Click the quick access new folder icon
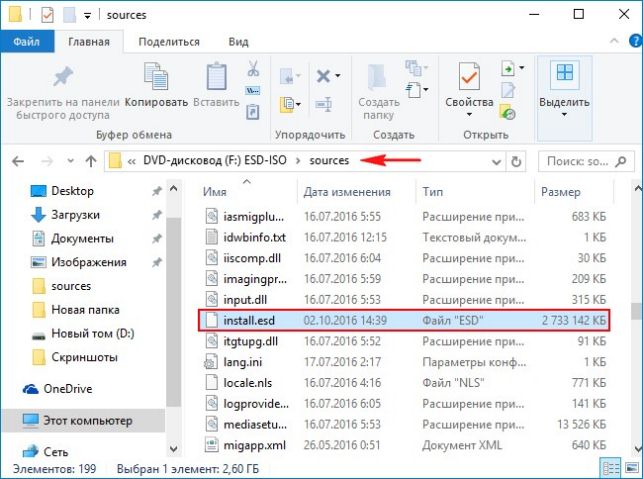643x479 pixels. [x=69, y=15]
